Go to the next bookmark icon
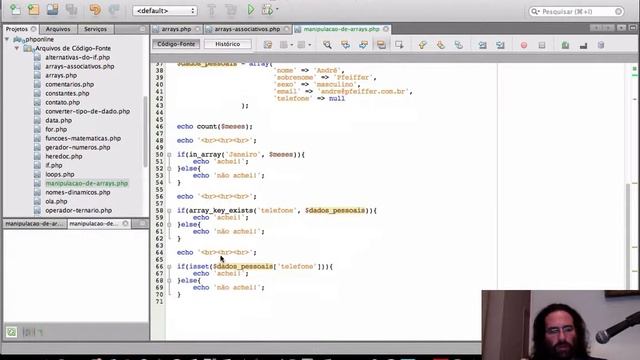 [x=440, y=44]
